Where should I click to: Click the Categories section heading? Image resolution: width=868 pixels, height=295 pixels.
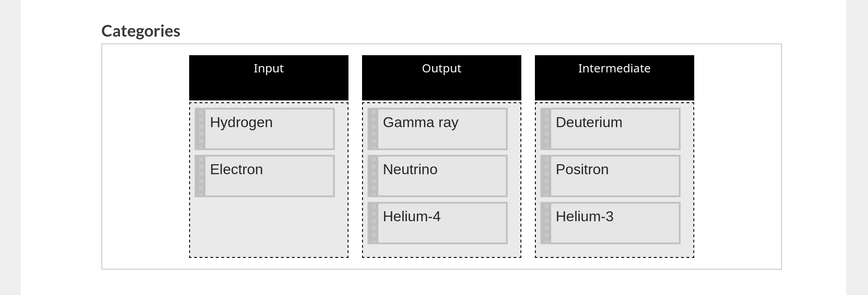click(141, 31)
